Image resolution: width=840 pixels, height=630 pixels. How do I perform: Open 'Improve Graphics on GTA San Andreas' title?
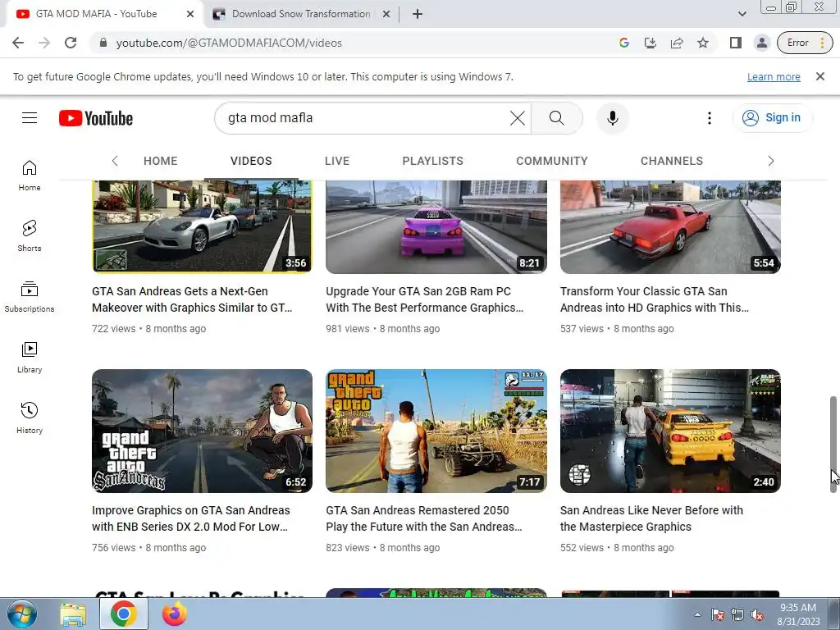point(190,518)
